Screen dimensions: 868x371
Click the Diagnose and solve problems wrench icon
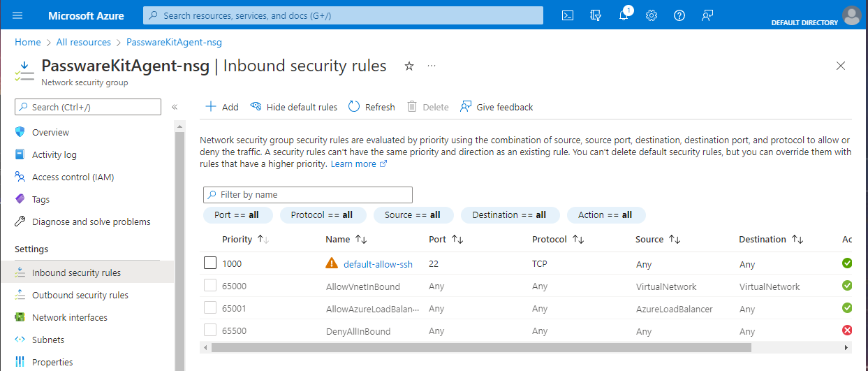[20, 221]
